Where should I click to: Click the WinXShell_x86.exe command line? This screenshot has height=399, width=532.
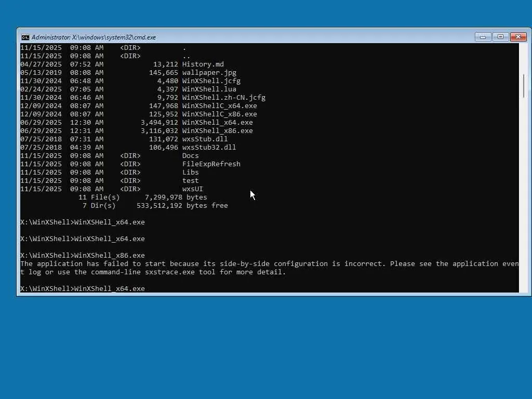[x=83, y=256]
